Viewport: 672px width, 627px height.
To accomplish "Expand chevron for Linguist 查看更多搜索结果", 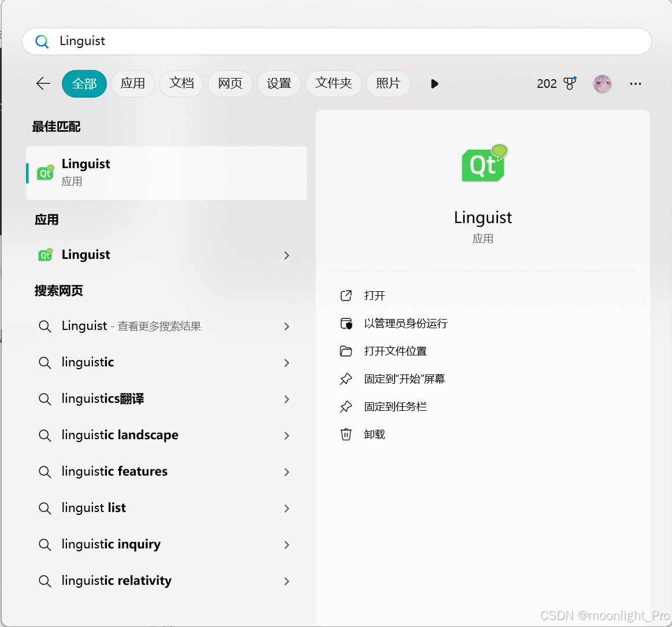I will (x=287, y=327).
